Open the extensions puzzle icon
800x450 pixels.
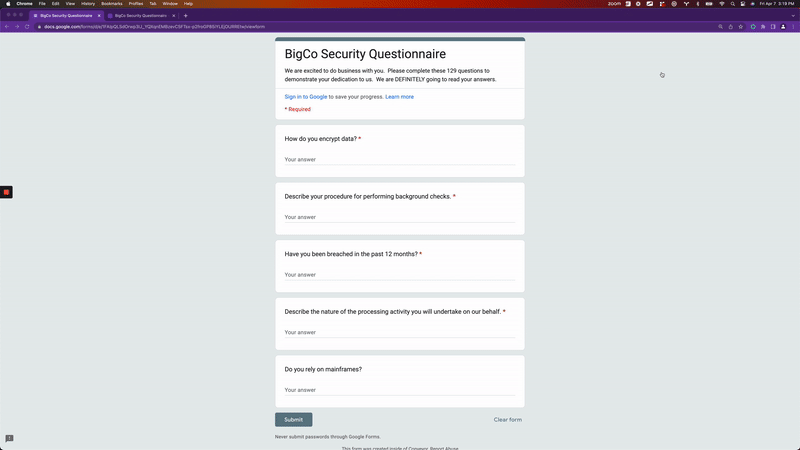coord(763,27)
